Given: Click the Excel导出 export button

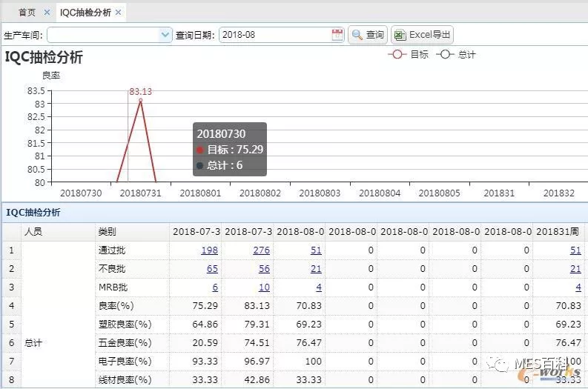Looking at the screenshot, I should tap(422, 35).
